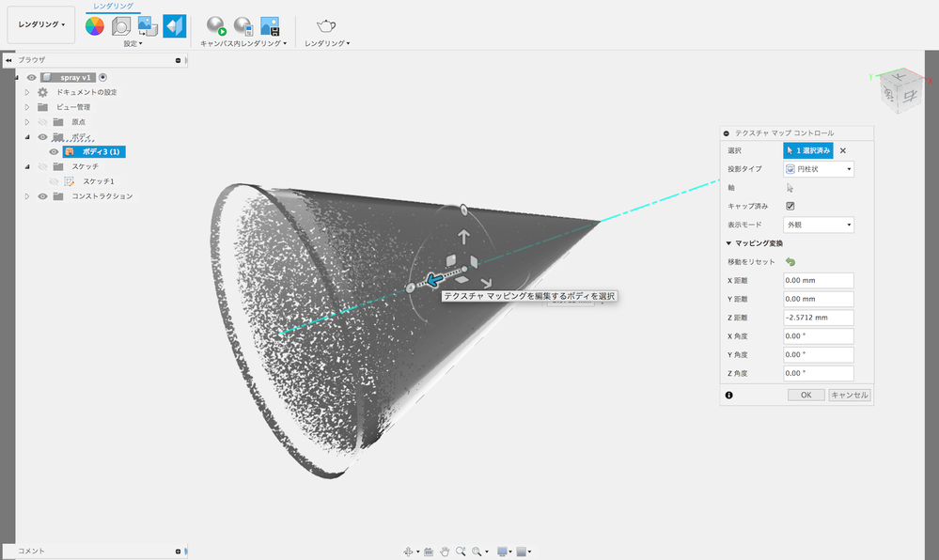This screenshot has width=939, height=560.
Task: Select Sketch1 in browser tree
Action: pos(98,181)
